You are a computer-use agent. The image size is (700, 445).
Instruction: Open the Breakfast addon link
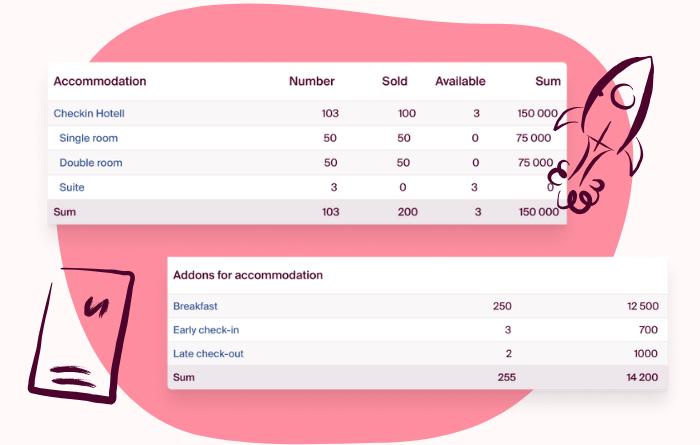[x=195, y=306]
